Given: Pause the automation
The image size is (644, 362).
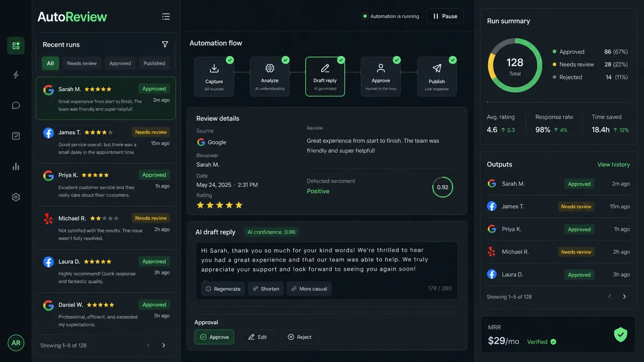Looking at the screenshot, I should [x=445, y=16].
